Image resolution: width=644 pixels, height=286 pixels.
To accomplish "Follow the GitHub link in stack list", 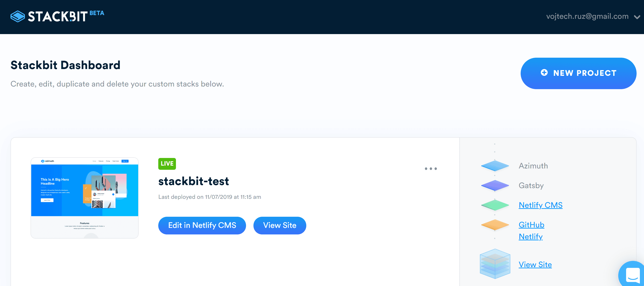I will click(x=531, y=225).
